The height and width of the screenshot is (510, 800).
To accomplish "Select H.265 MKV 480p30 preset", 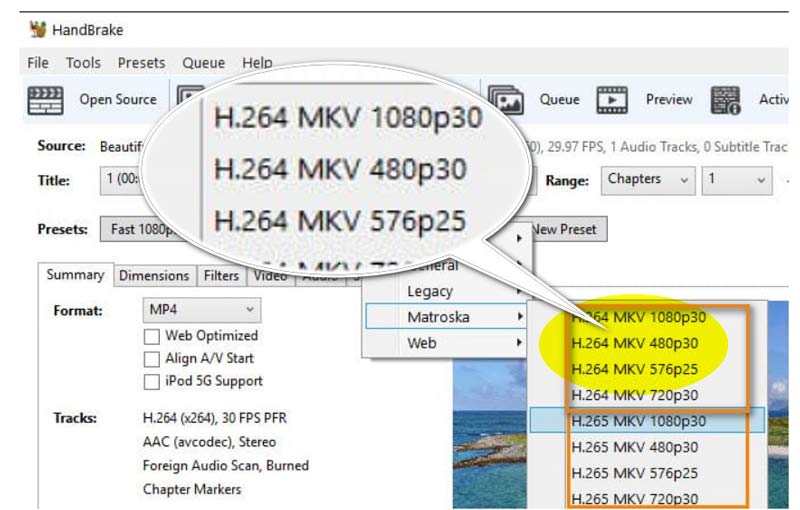I will (x=647, y=447).
